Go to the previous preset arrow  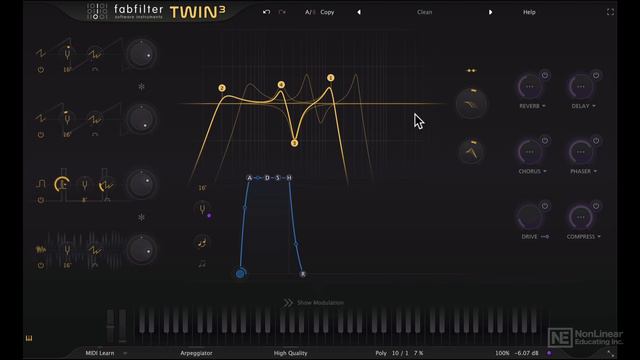coord(359,12)
